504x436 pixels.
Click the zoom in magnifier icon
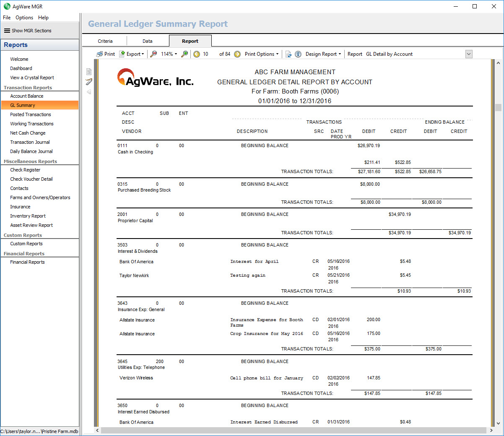pyautogui.click(x=184, y=54)
